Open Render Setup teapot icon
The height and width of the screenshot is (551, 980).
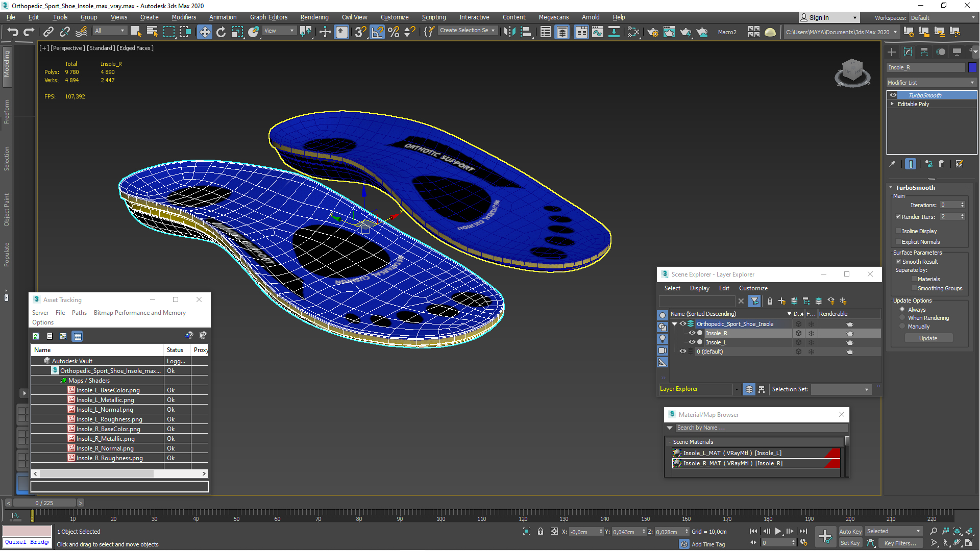(x=653, y=32)
